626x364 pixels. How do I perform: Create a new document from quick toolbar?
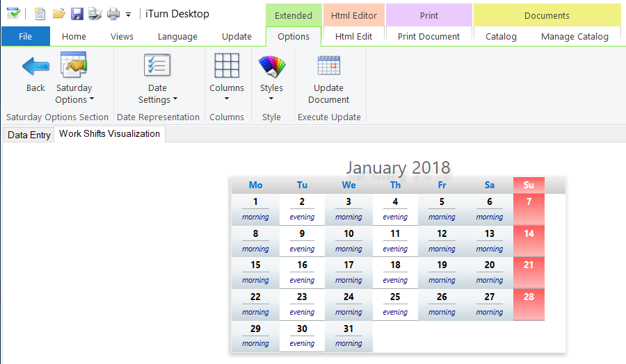pyautogui.click(x=40, y=14)
